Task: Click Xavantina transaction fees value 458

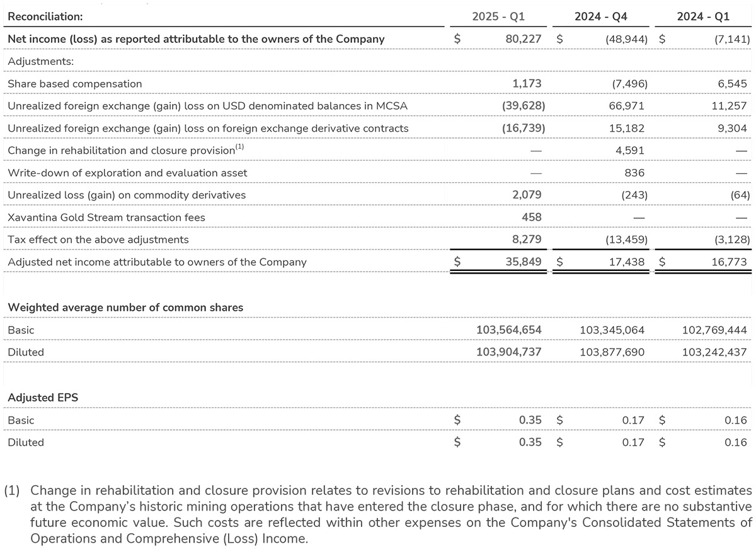Action: (532, 217)
